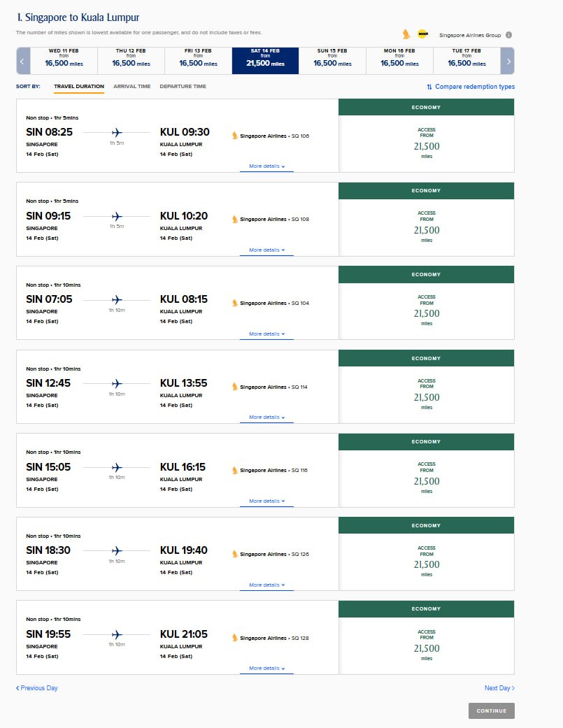Click the Scoot yellow logo icon
The image size is (563, 728).
click(422, 34)
